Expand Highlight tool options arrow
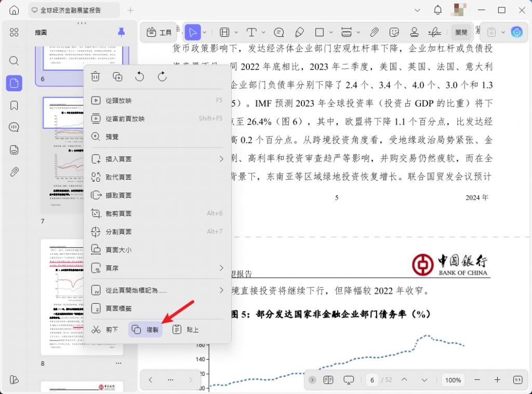This screenshot has height=394, width=532. coord(236,33)
